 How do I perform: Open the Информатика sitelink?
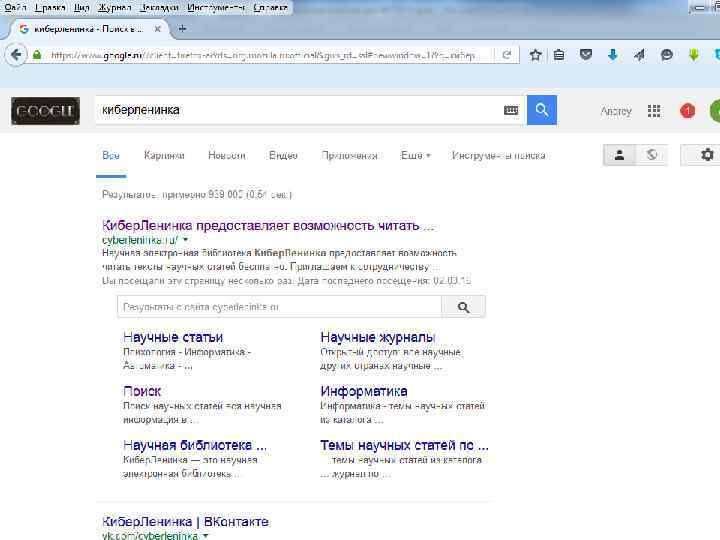pyautogui.click(x=364, y=391)
